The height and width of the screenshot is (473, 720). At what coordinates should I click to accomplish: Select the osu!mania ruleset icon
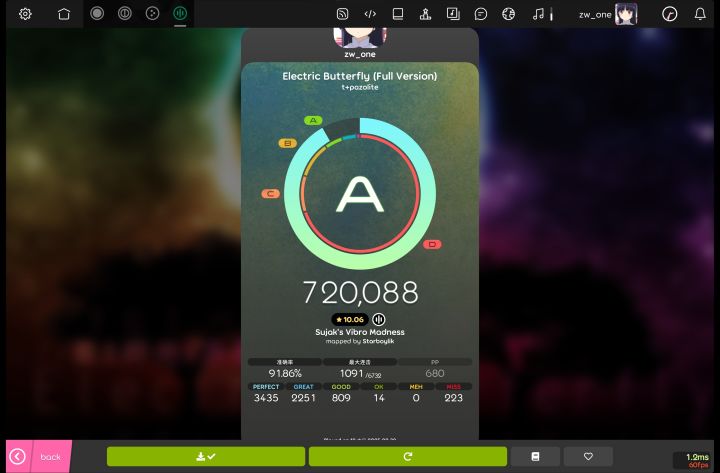point(180,13)
